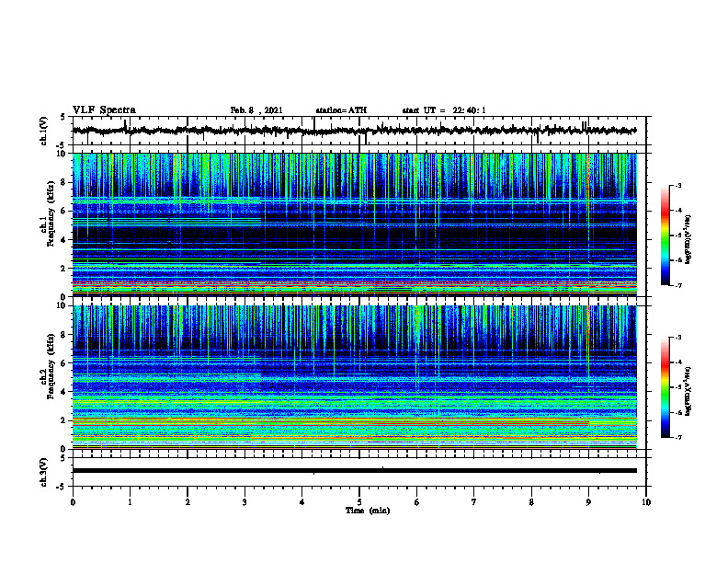Screen dimensions: 728x563
Task: Click the ch.2 spectrogram color scale bar
Action: [665, 387]
